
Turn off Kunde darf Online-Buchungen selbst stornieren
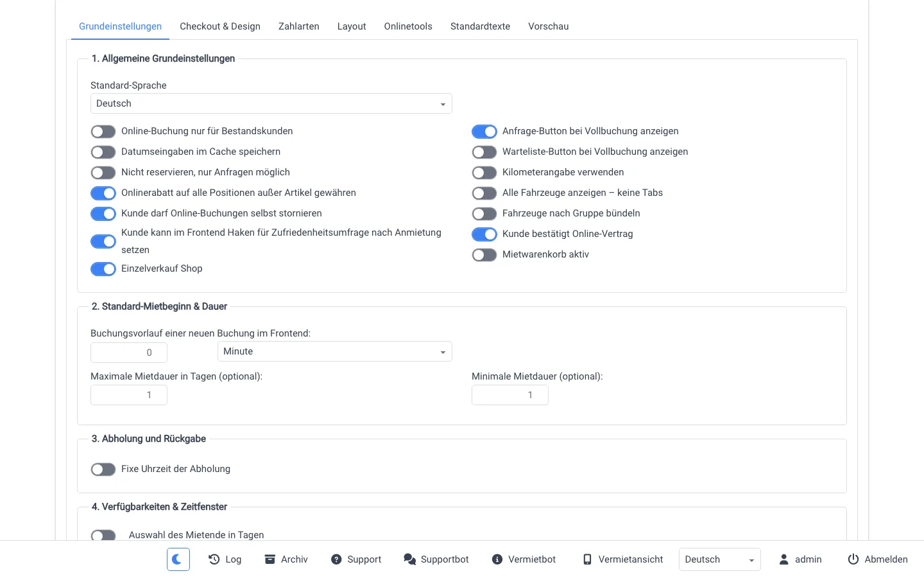[103, 214]
